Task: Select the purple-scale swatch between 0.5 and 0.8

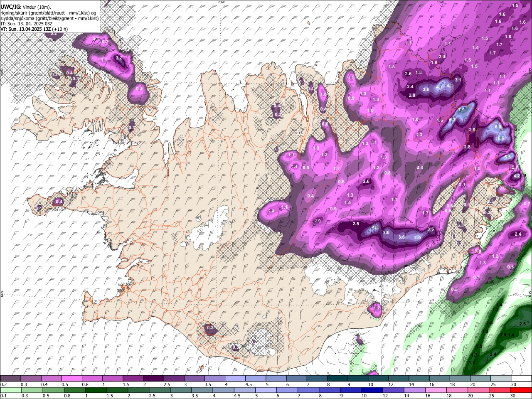Action: 71,379
